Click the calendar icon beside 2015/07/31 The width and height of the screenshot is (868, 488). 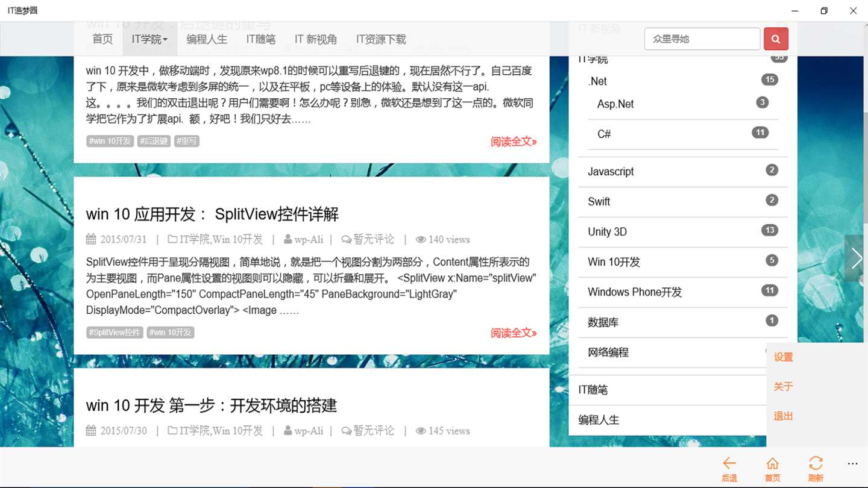tap(91, 239)
